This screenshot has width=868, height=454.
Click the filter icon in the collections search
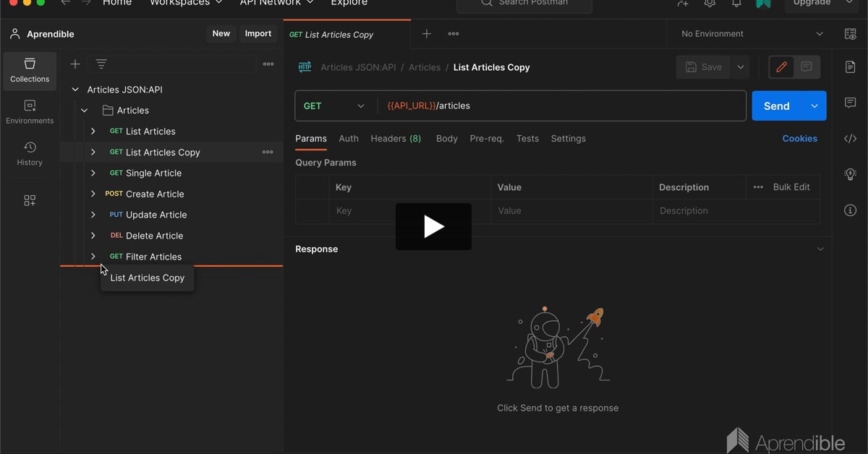101,64
